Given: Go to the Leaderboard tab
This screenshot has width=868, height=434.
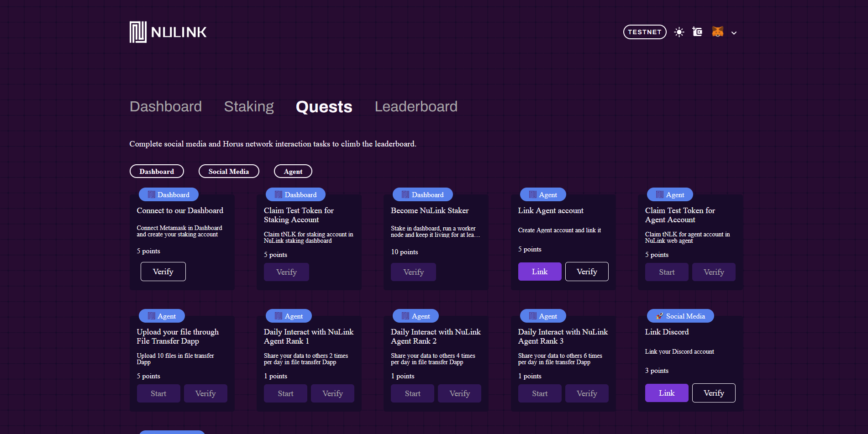Looking at the screenshot, I should coord(416,106).
